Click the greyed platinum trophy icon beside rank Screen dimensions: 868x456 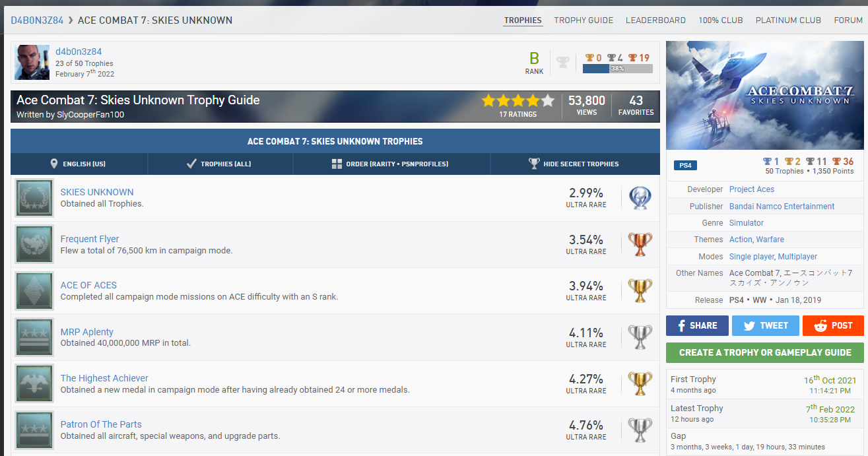coord(563,62)
